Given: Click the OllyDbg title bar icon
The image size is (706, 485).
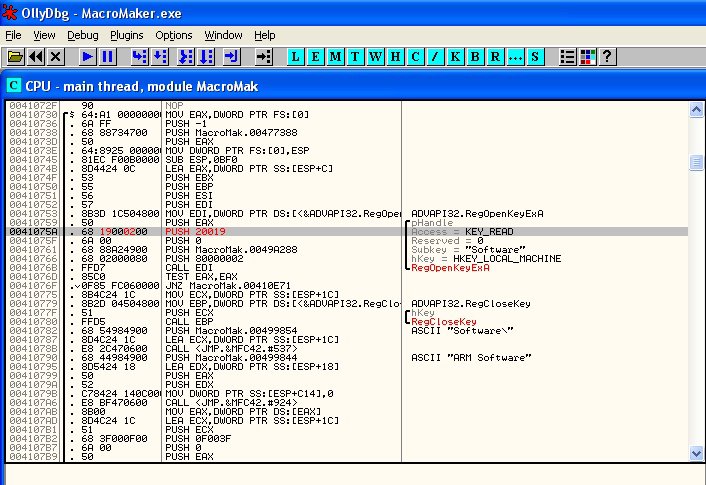Looking at the screenshot, I should 9,13.
